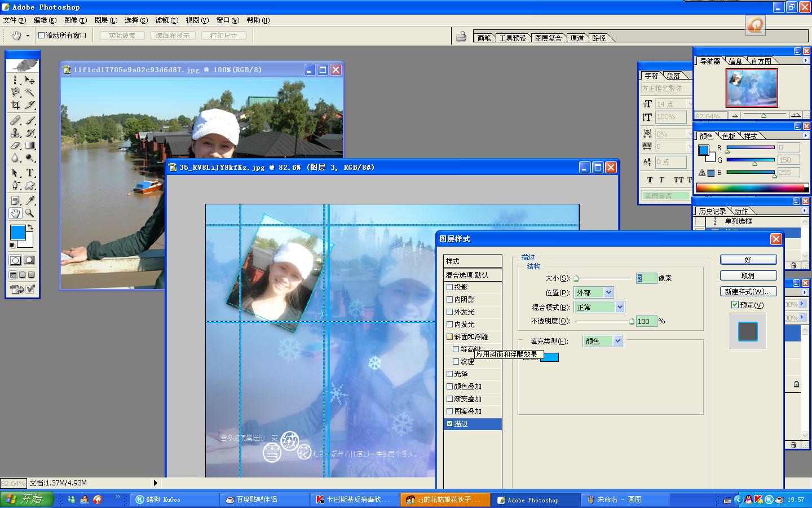This screenshot has width=812, height=508.
Task: Select the Gradient tool
Action: [30, 145]
